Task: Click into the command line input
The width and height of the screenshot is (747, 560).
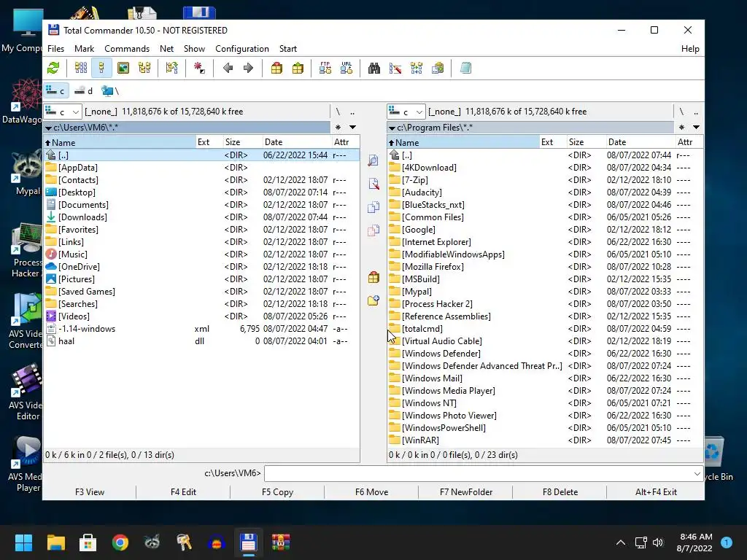Action: click(478, 473)
